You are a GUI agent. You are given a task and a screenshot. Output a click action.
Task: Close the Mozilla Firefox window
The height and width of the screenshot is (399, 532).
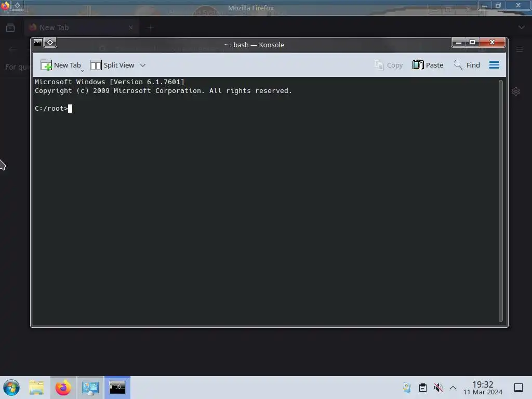518,5
